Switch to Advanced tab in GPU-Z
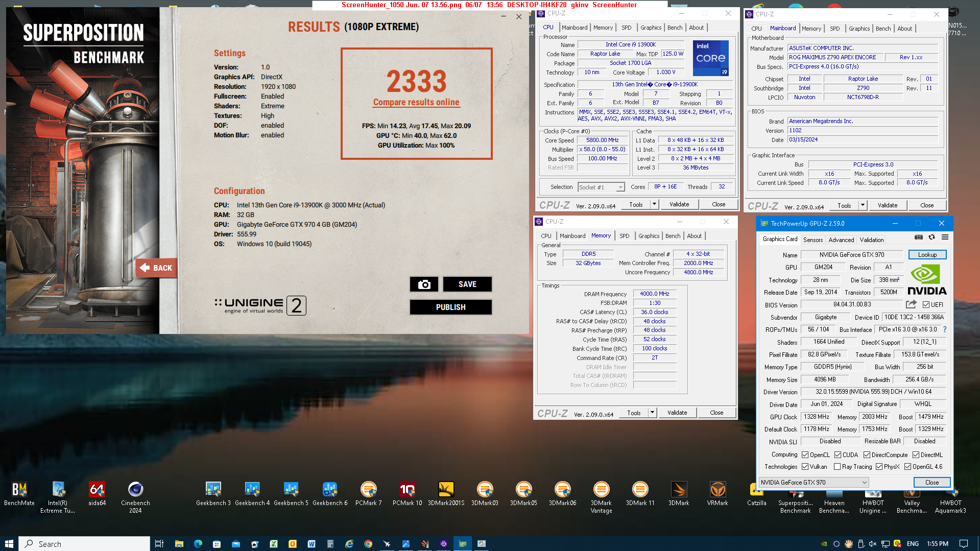This screenshot has height=551, width=980. click(x=841, y=239)
